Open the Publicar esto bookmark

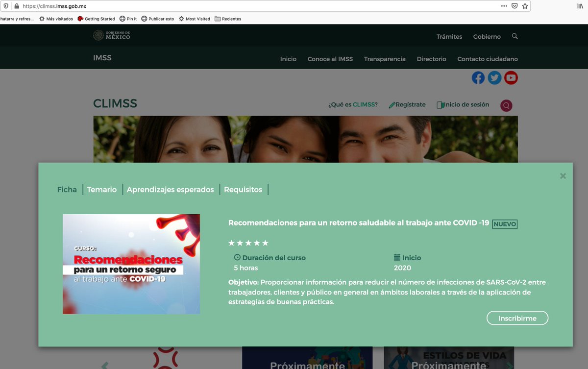157,19
